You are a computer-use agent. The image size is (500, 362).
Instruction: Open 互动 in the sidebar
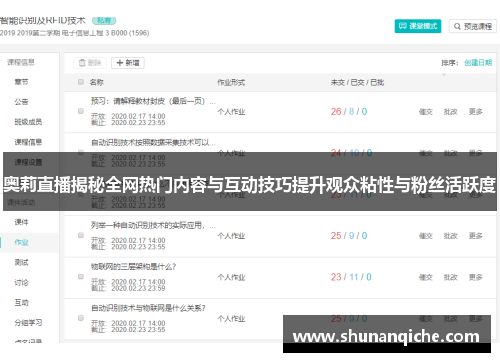point(21,303)
